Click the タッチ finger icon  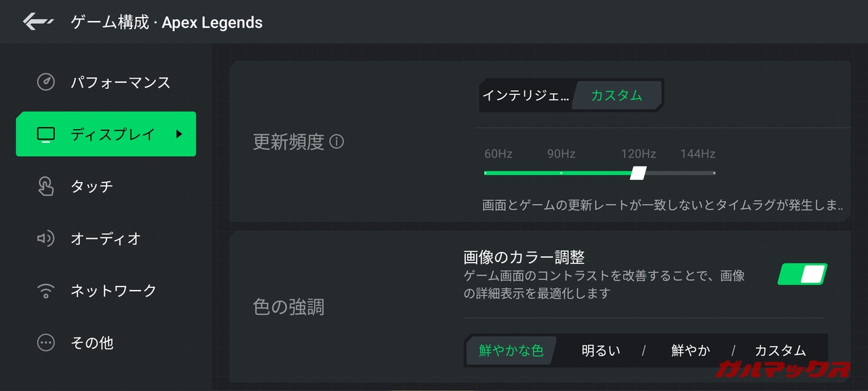45,186
